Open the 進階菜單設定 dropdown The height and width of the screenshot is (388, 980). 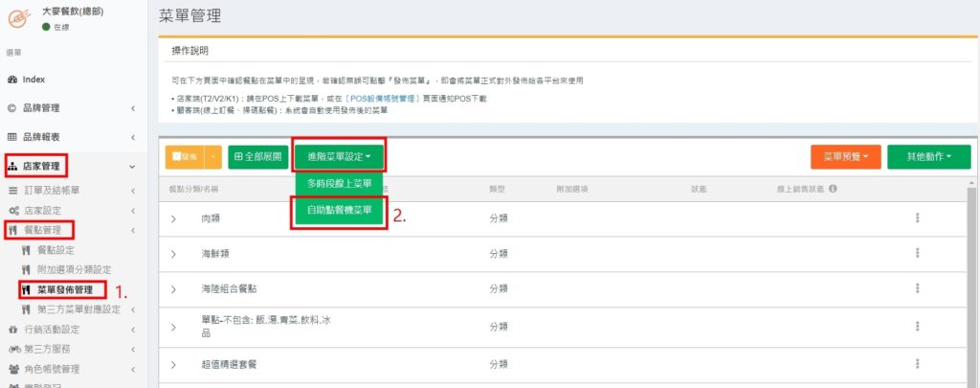pyautogui.click(x=340, y=156)
